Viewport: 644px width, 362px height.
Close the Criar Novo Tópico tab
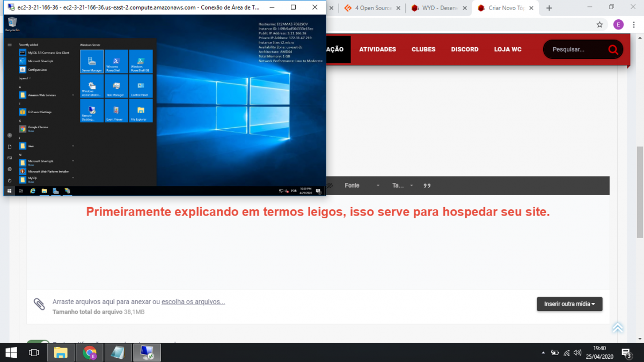[x=532, y=8]
